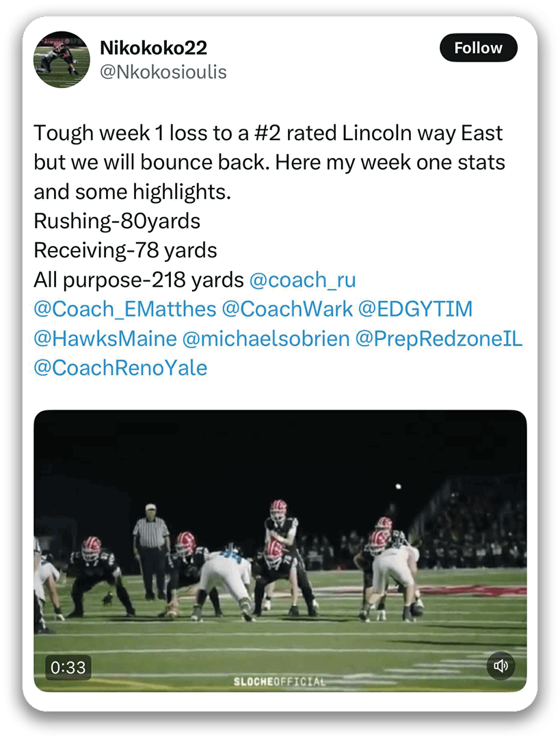The width and height of the screenshot is (560, 740).
Task: Go to the @HawksMaine mention
Action: pyautogui.click(x=105, y=339)
